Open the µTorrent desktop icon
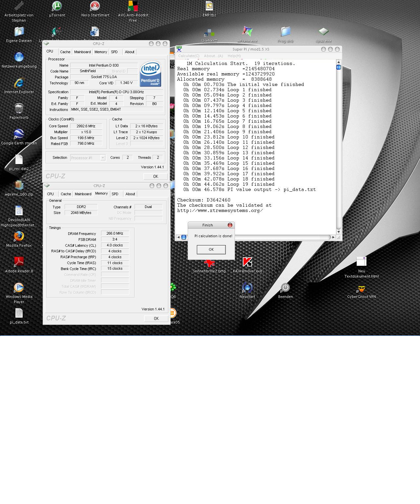Image resolution: width=420 pixels, height=504 pixels. coord(57,9)
